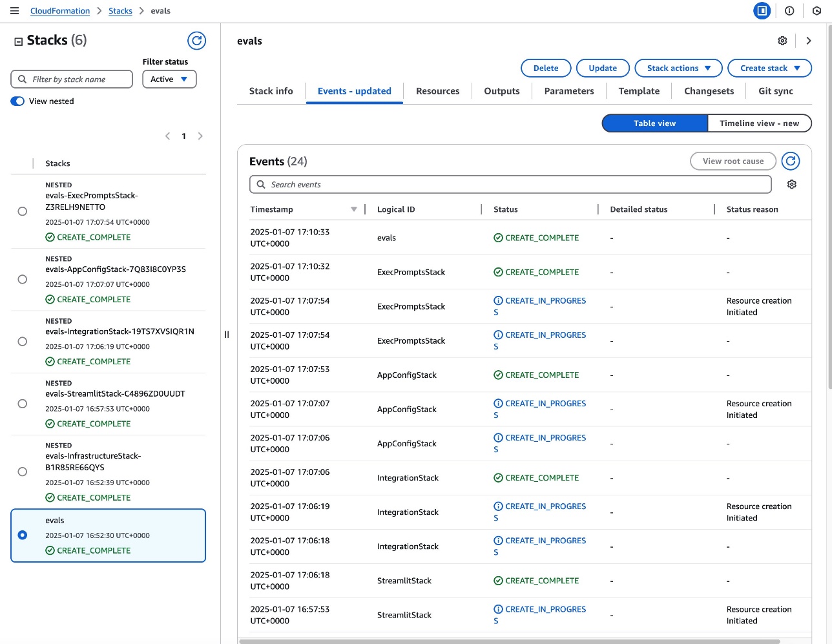The width and height of the screenshot is (832, 644).
Task: Select the evals-IntegrationStack radio button
Action: [x=23, y=341]
